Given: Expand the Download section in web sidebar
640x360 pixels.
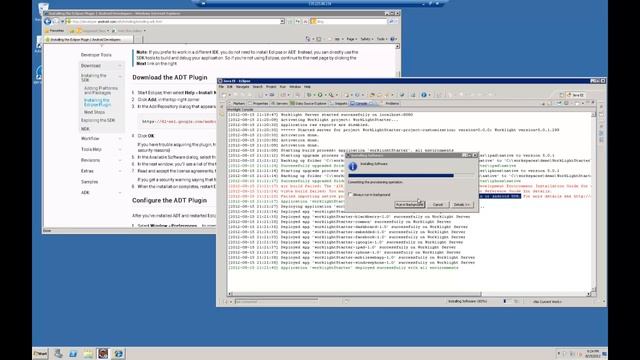Looking at the screenshot, I should (x=120, y=66).
